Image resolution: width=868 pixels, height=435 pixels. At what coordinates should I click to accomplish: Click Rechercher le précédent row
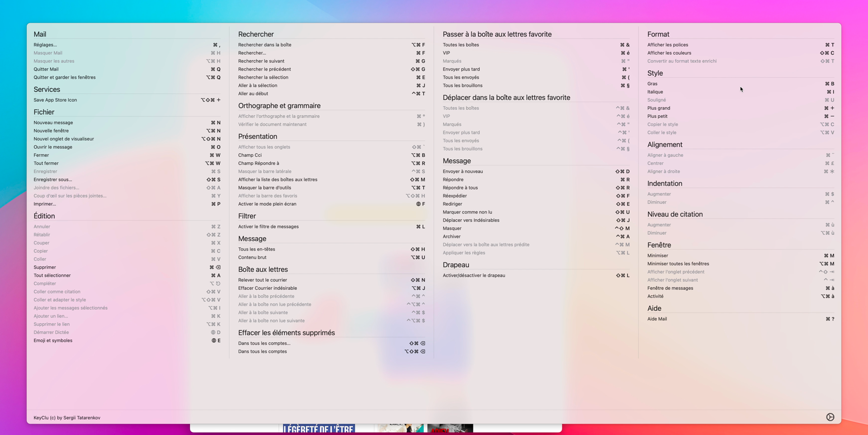click(332, 69)
